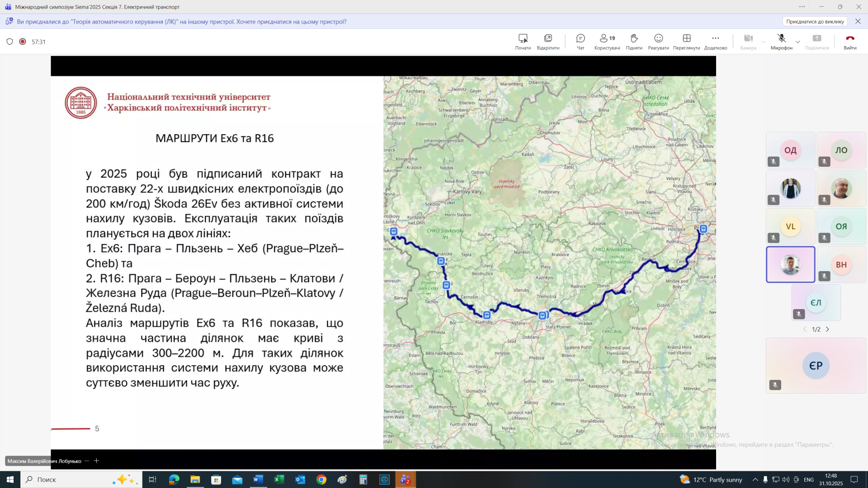Open the Chat panel
The height and width of the screenshot is (488, 868).
coord(580,41)
